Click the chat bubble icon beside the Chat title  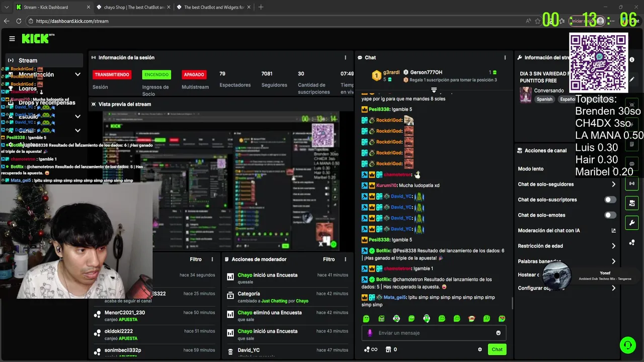coord(360,58)
